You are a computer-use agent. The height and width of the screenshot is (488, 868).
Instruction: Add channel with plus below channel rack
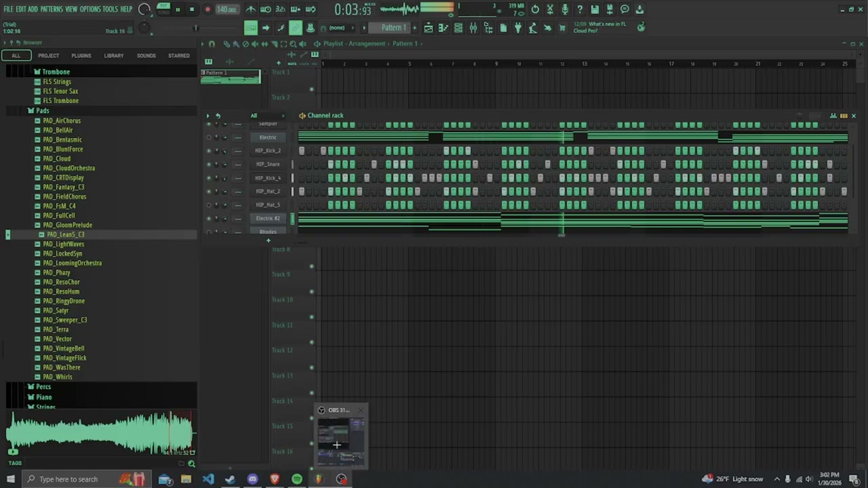click(268, 240)
